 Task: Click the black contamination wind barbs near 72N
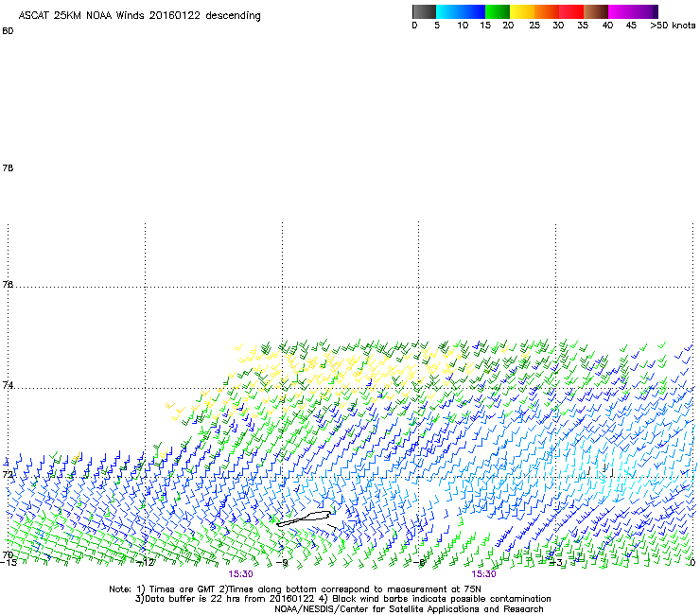601,470
